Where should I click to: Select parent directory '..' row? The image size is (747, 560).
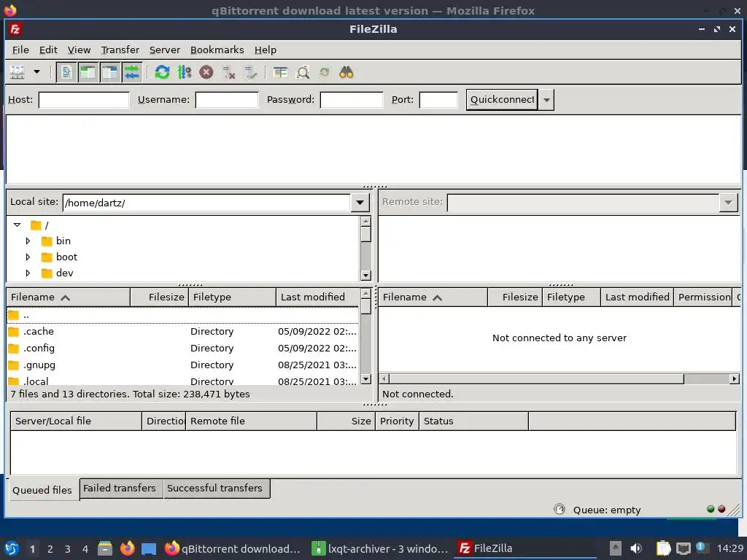tap(183, 315)
